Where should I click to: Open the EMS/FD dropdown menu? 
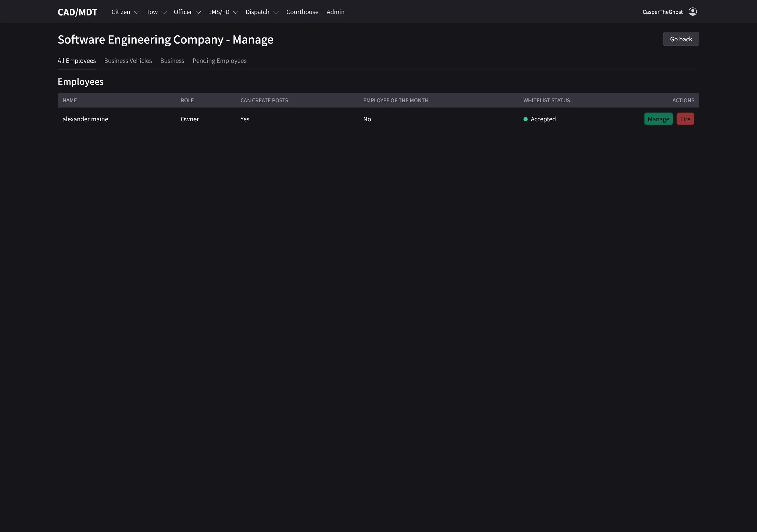point(223,12)
